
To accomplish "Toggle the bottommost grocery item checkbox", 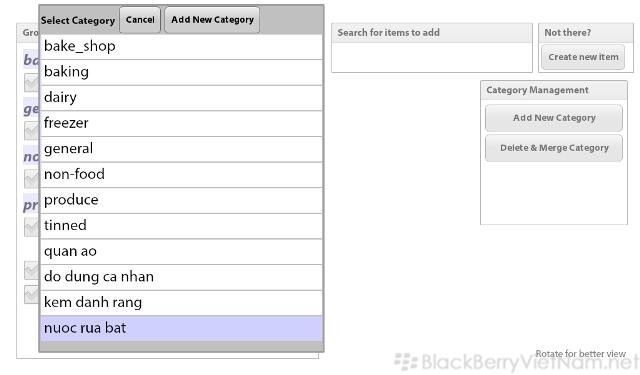I will pos(32,295).
